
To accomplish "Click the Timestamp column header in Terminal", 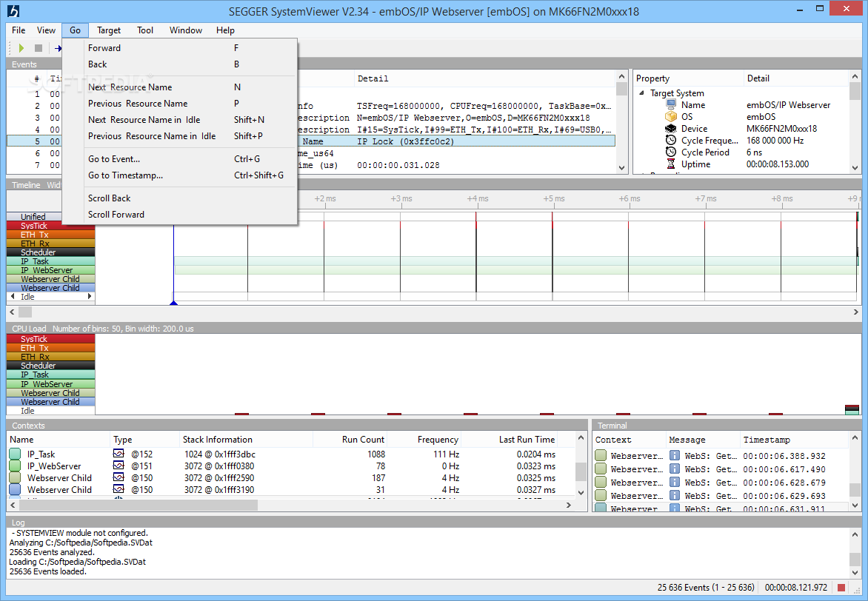I will point(793,440).
